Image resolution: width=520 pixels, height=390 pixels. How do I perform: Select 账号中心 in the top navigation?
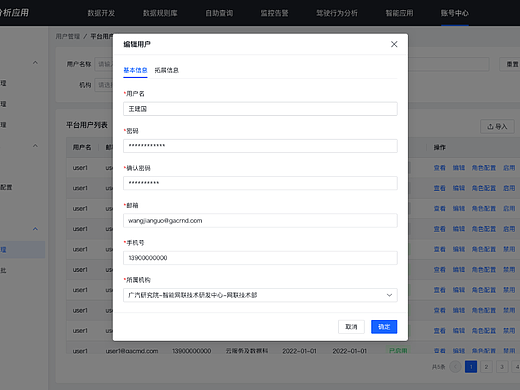[455, 13]
